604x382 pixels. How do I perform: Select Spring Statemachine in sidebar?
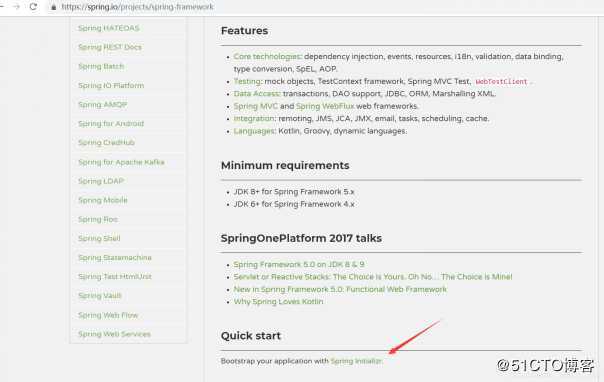[x=115, y=257]
